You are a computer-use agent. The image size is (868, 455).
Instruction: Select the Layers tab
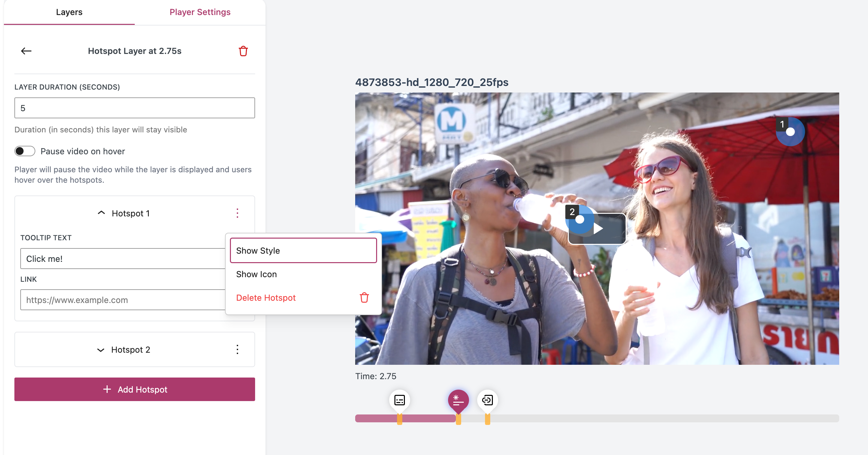pos(69,12)
